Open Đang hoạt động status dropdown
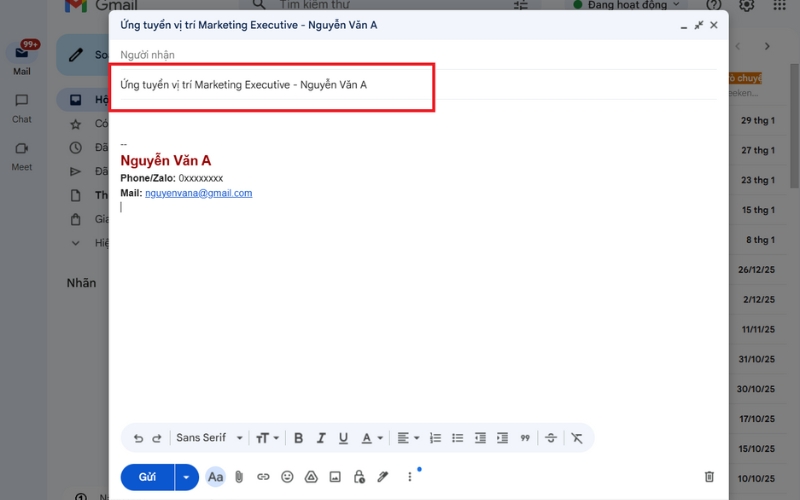The image size is (800, 500). click(x=627, y=5)
